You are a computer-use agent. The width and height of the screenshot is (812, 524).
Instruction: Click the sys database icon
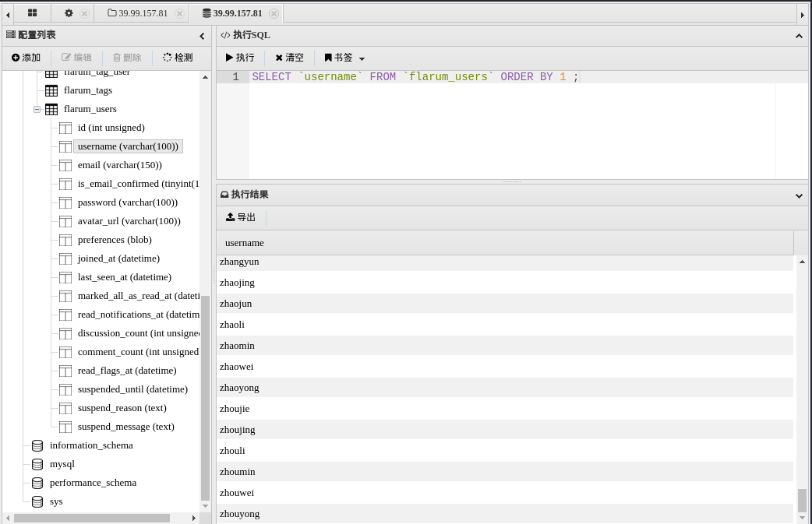point(37,501)
